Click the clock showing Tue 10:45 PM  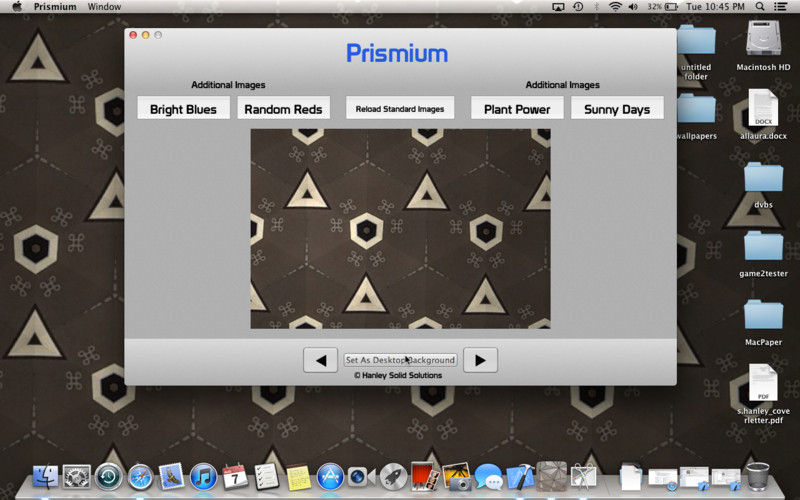pyautogui.click(x=715, y=7)
